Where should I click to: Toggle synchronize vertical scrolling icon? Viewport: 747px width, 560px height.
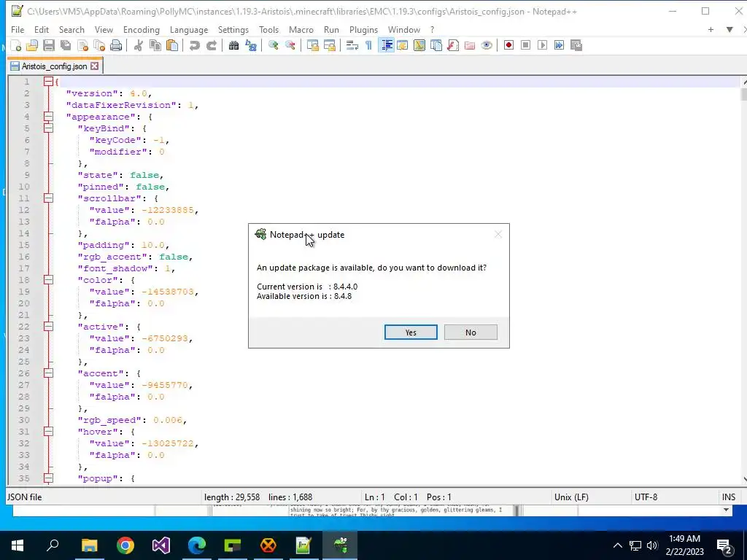coord(312,46)
